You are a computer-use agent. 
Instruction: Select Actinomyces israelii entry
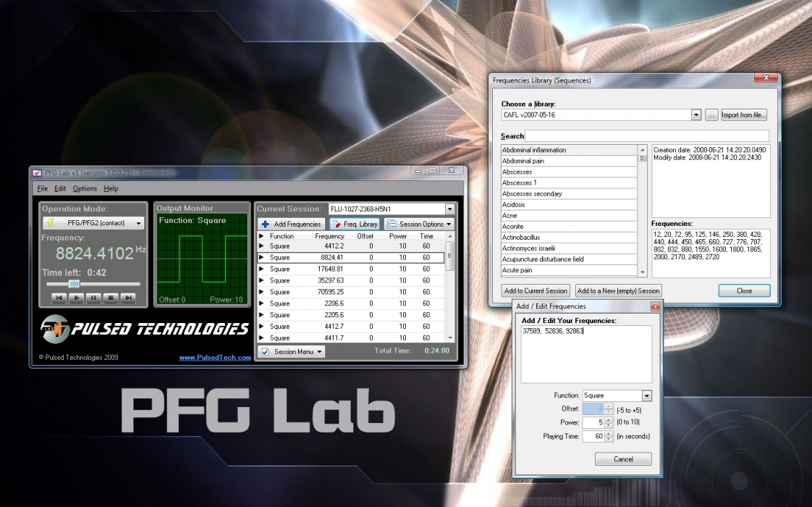[x=569, y=248]
